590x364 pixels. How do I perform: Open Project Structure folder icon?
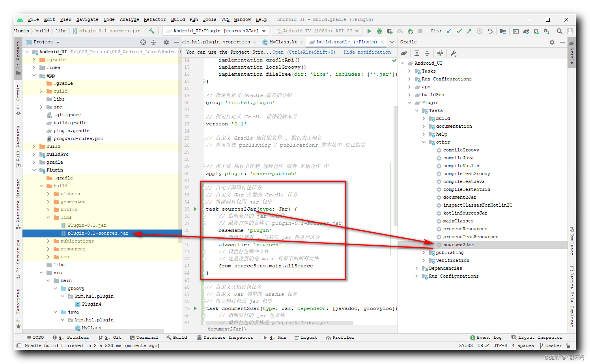(x=503, y=31)
